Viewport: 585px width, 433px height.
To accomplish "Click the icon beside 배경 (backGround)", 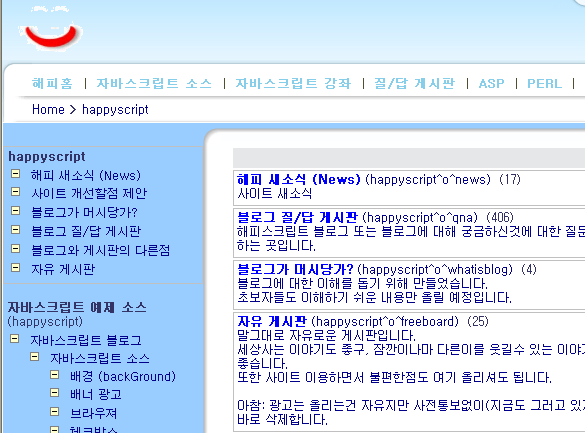I will coord(54,375).
